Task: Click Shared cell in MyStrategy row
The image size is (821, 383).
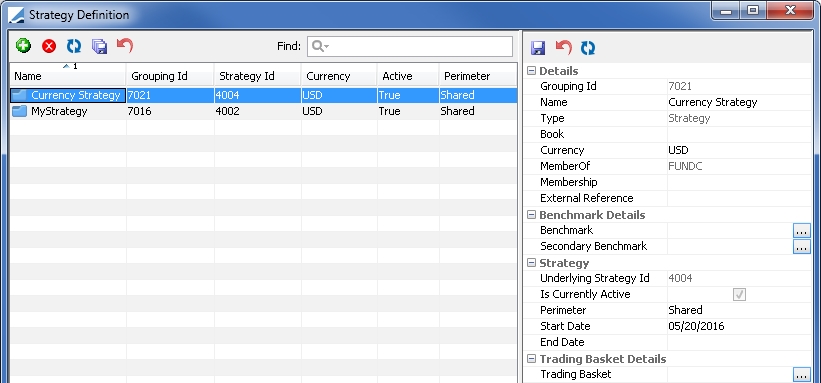Action: click(x=478, y=111)
